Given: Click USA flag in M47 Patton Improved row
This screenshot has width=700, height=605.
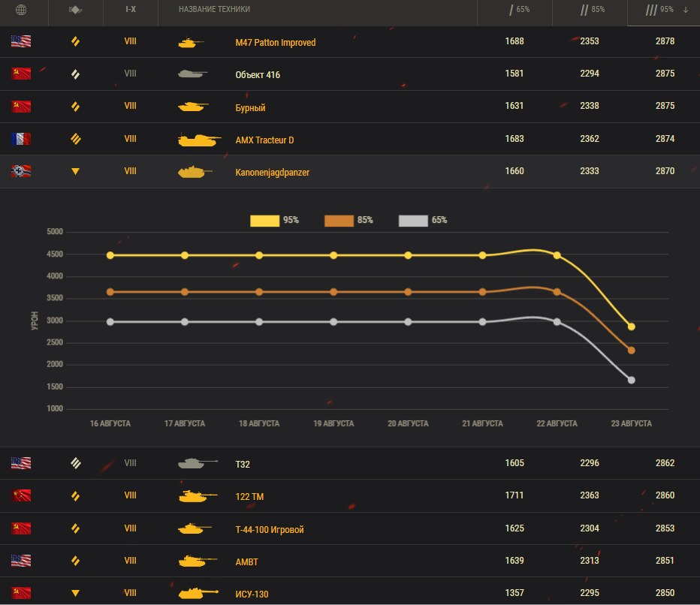Looking at the screenshot, I should click(21, 41).
